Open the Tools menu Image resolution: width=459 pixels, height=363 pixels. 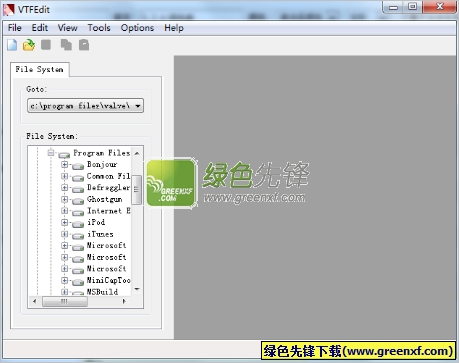coord(99,28)
